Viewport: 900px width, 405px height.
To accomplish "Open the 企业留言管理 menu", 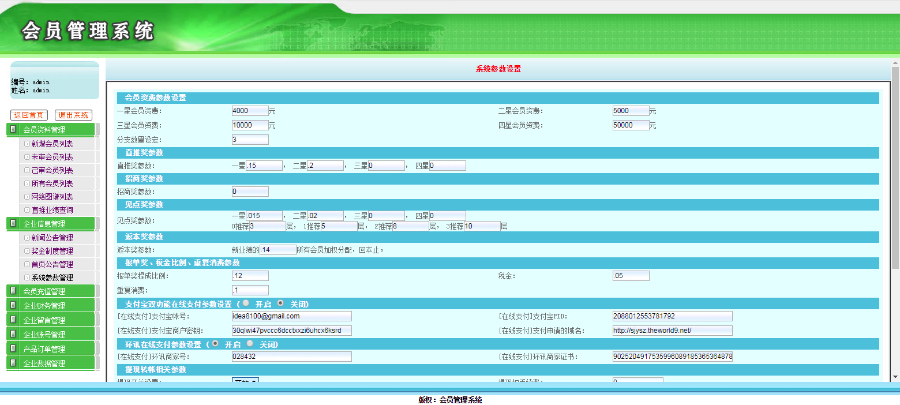I will pos(53,320).
